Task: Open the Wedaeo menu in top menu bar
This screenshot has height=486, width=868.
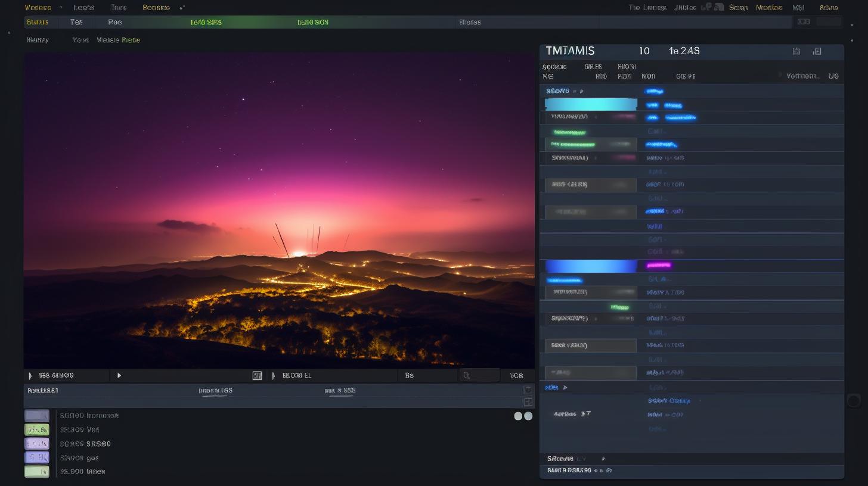Action: pyautogui.click(x=38, y=8)
